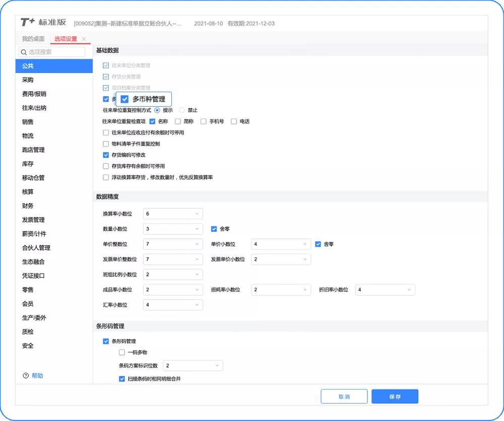Close the 选项设置 tab
Viewport: 504px width, 421px height.
pyautogui.click(x=84, y=39)
